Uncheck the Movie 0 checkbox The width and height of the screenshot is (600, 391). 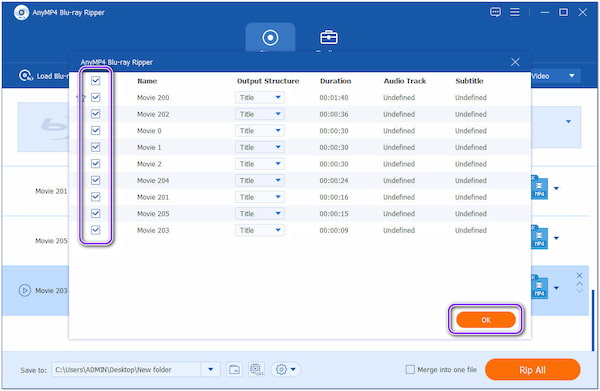tap(95, 130)
